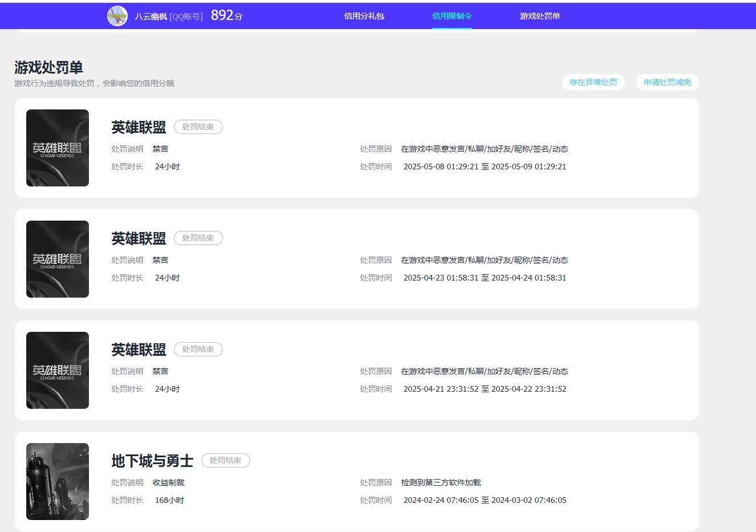This screenshot has height=532, width=756.
Task: Click the 处罚结束 badge on 地下城与勇士 card
Action: (226, 460)
